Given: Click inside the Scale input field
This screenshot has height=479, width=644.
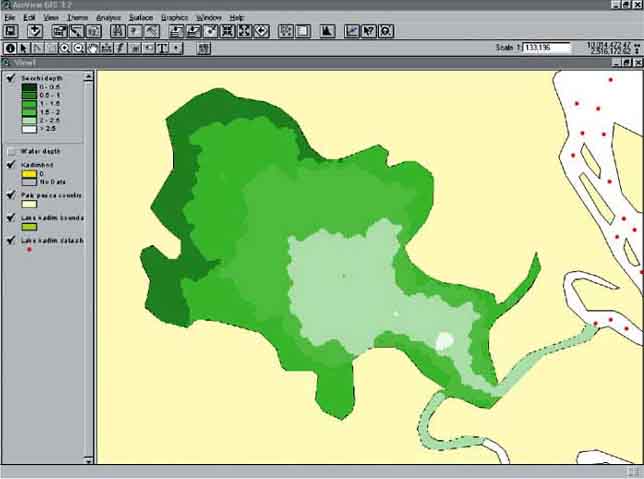Looking at the screenshot, I should (548, 47).
